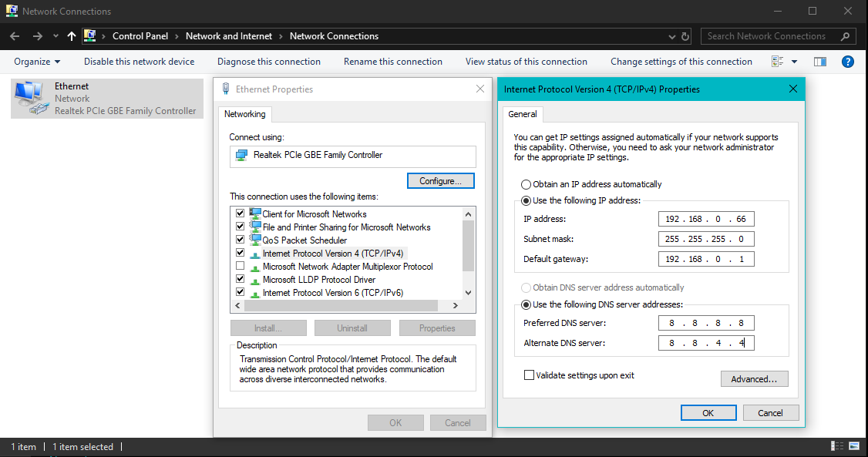Select Client for Microsoft Networks icon

(255, 213)
